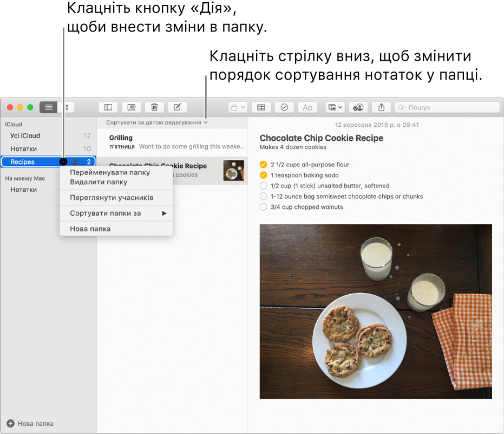Image resolution: width=504 pixels, height=434 pixels.
Task: Delete the note using the trash icon
Action: tap(154, 107)
